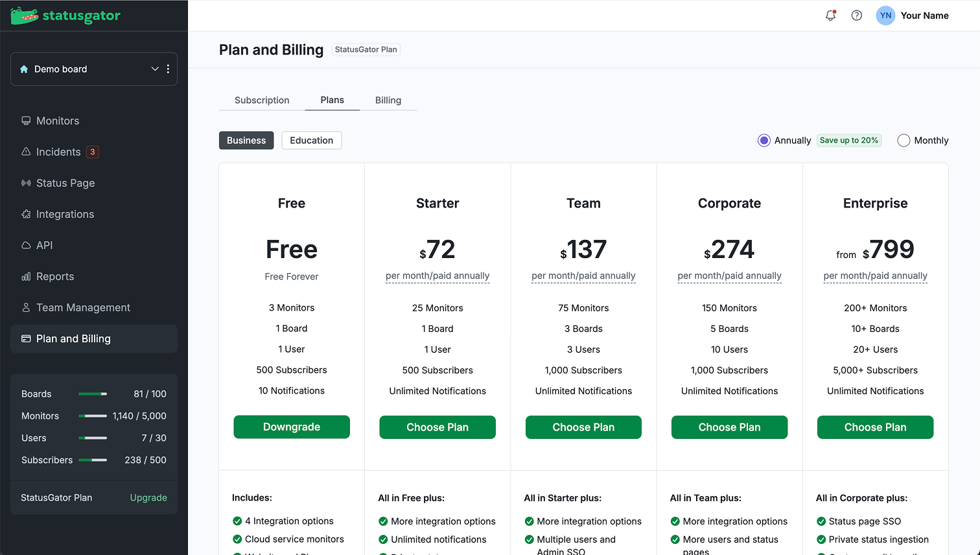Choose the Enterprise plan
This screenshot has width=980, height=555.
875,427
